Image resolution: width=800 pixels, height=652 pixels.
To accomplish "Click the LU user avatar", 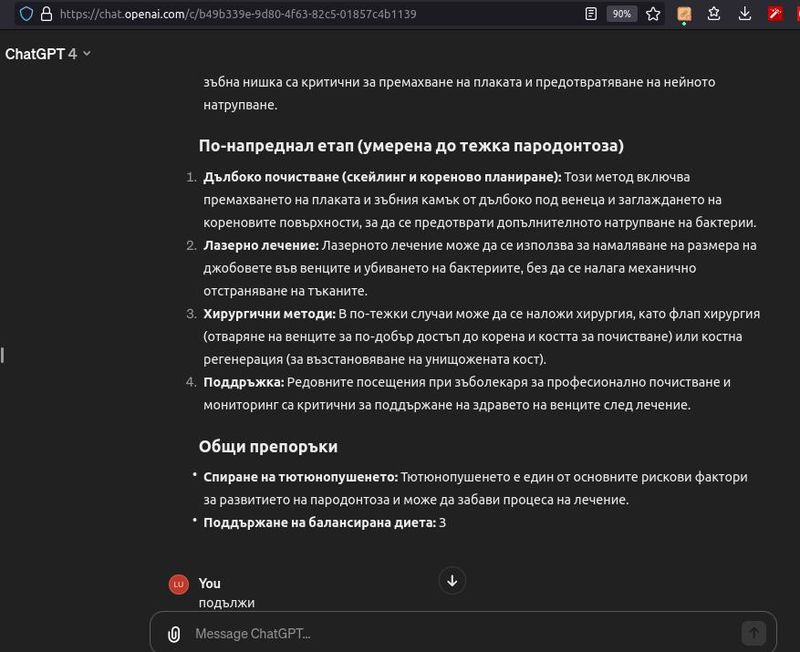I will point(178,584).
